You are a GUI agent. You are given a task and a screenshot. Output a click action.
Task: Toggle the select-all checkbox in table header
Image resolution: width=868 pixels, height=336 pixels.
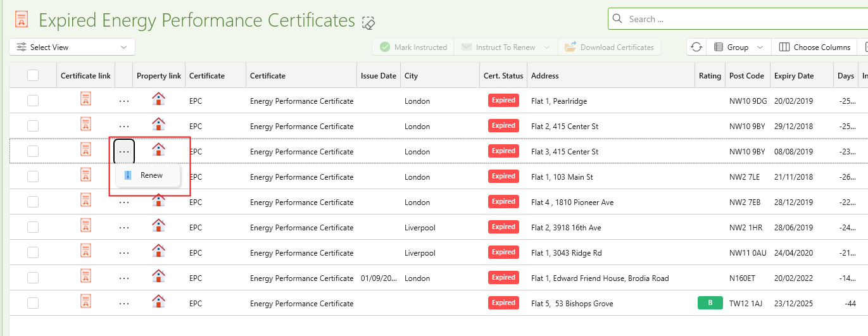(x=33, y=75)
